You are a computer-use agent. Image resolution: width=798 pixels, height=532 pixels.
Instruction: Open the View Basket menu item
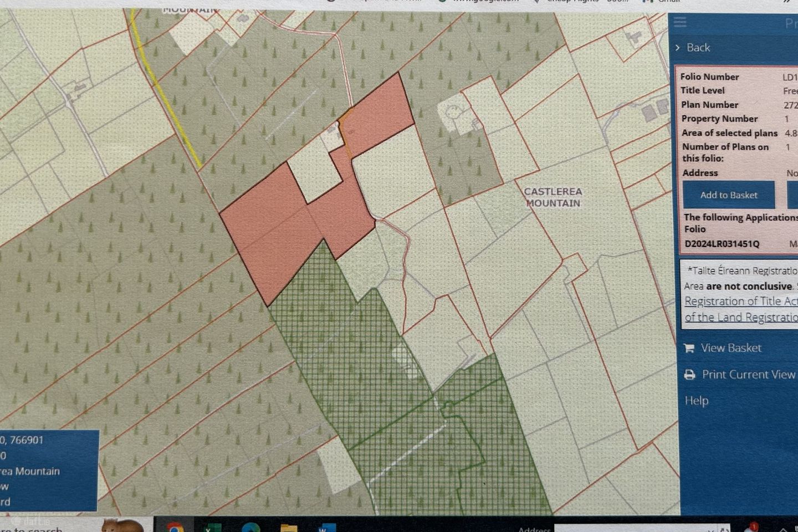tap(731, 348)
